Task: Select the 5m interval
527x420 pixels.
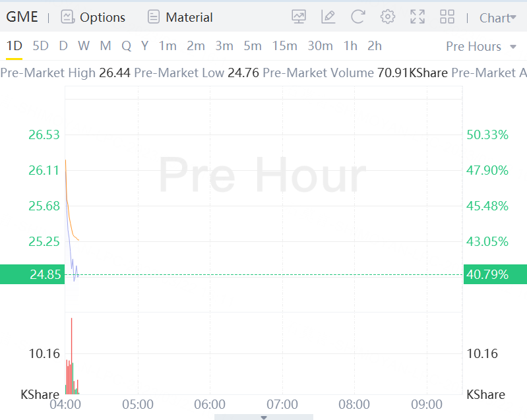Action: (253, 45)
